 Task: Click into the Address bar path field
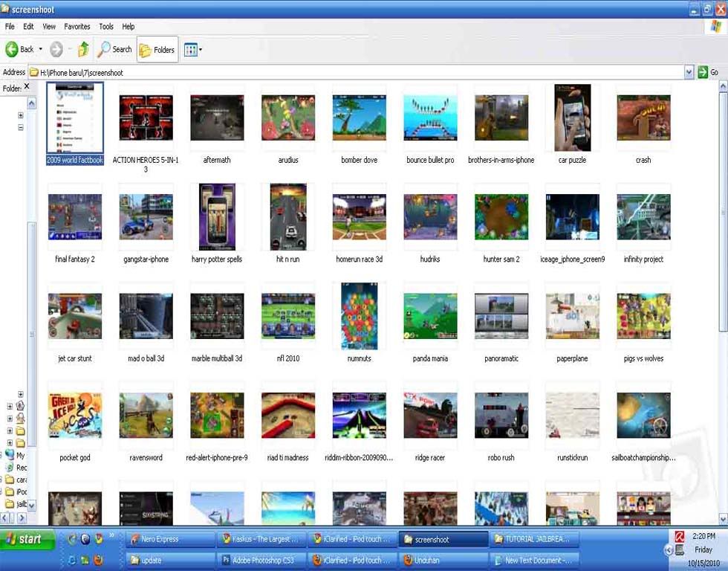(x=357, y=72)
